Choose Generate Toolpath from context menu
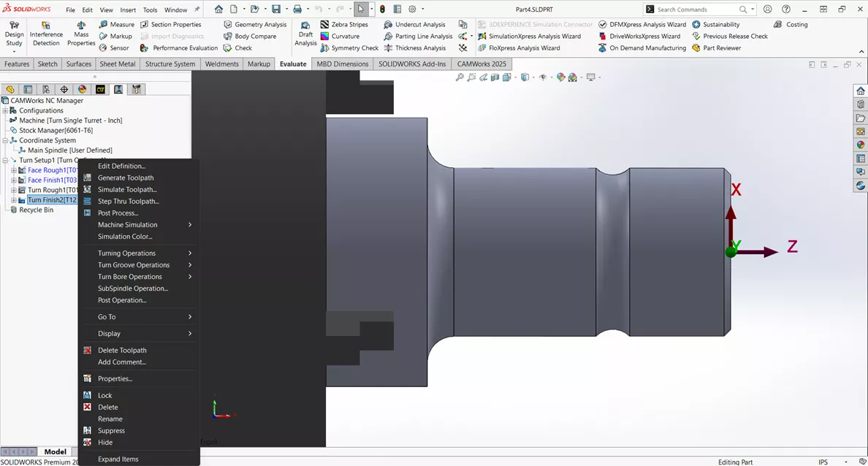The image size is (868, 466). [125, 177]
